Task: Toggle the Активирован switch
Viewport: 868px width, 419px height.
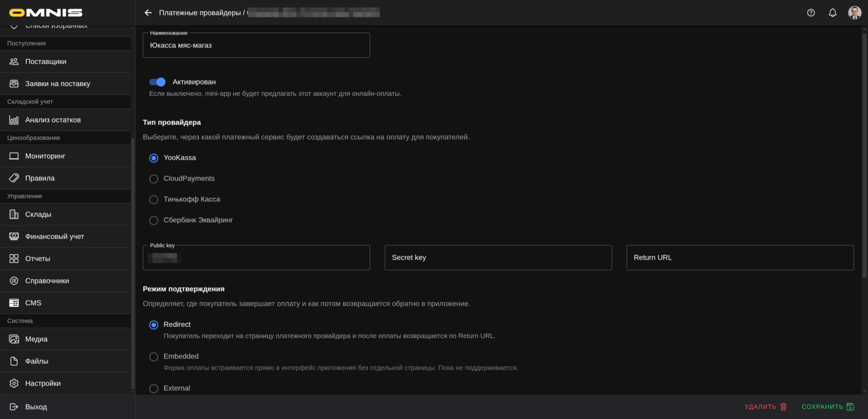Action: [157, 82]
